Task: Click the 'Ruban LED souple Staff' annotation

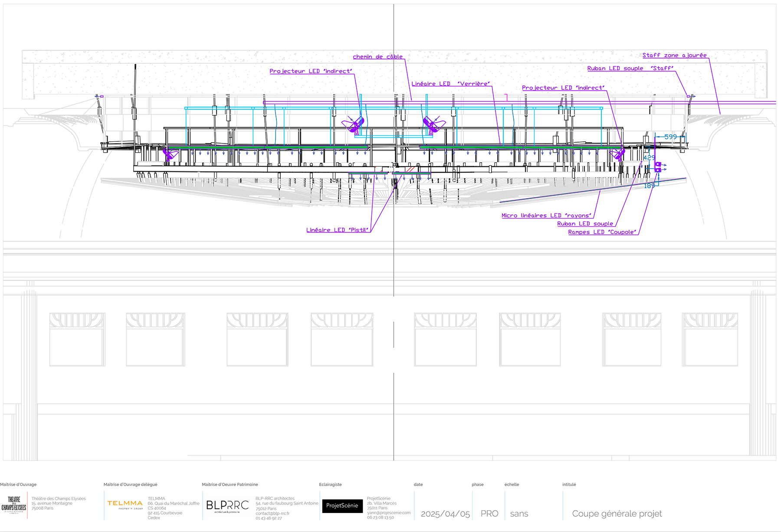Action: point(630,69)
